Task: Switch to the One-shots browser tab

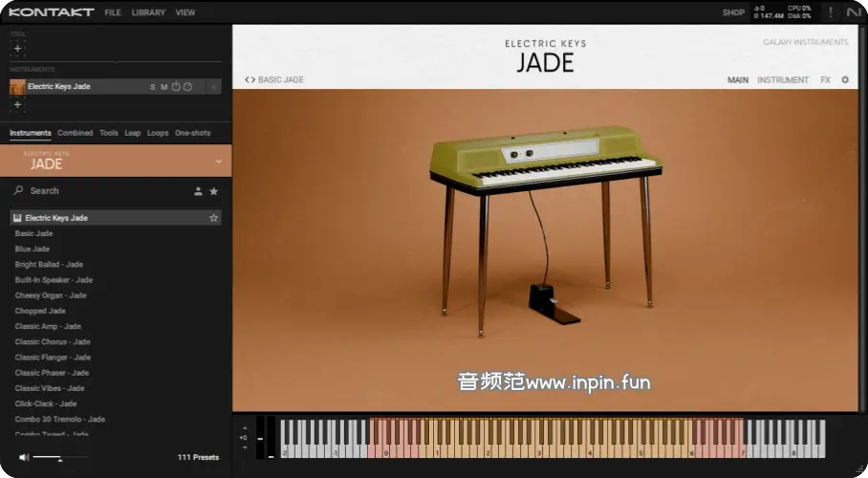Action: (x=193, y=133)
